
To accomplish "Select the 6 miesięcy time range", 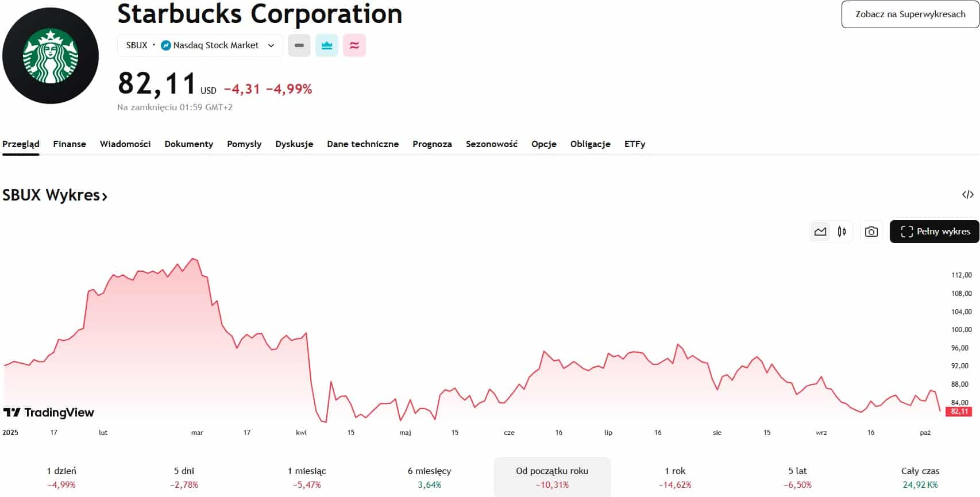I will (x=429, y=477).
